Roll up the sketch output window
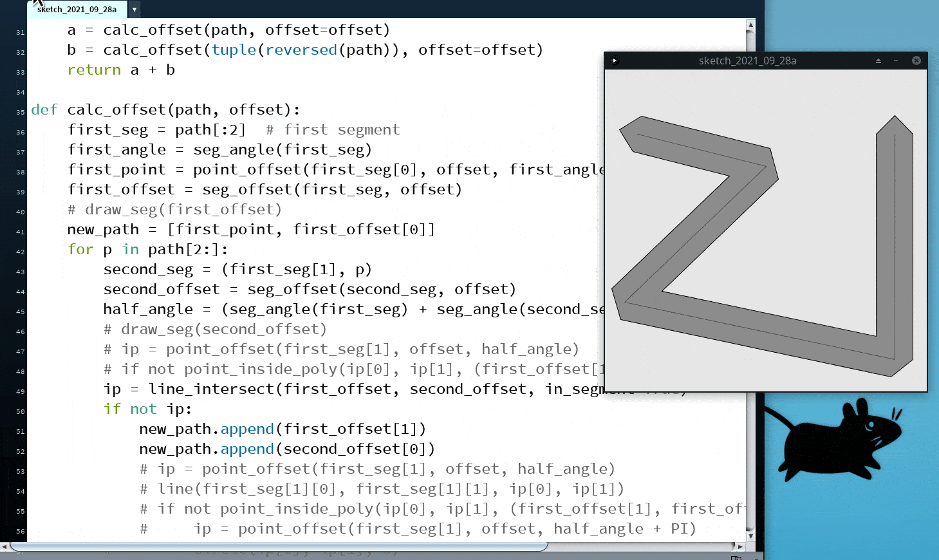 click(878, 61)
